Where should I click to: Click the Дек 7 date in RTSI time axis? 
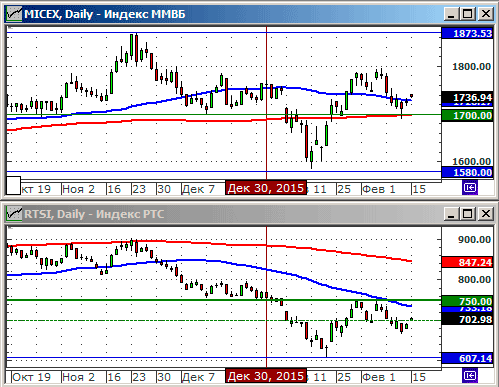198,377
